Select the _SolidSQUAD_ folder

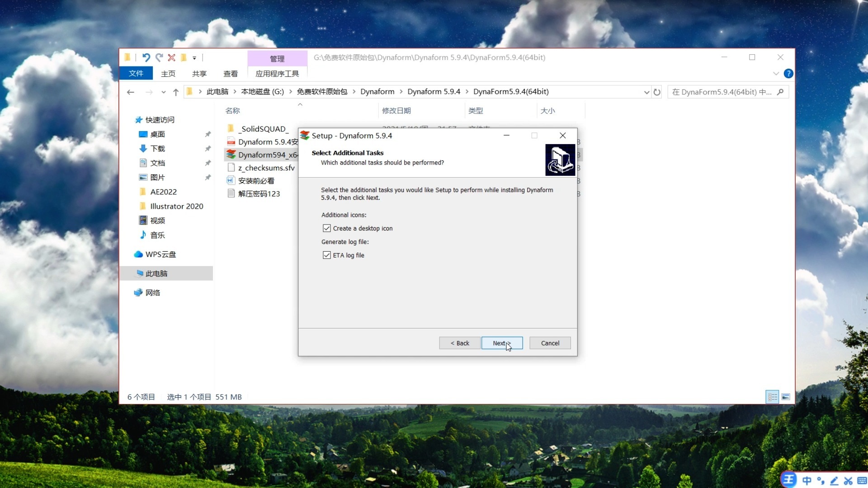(263, 129)
